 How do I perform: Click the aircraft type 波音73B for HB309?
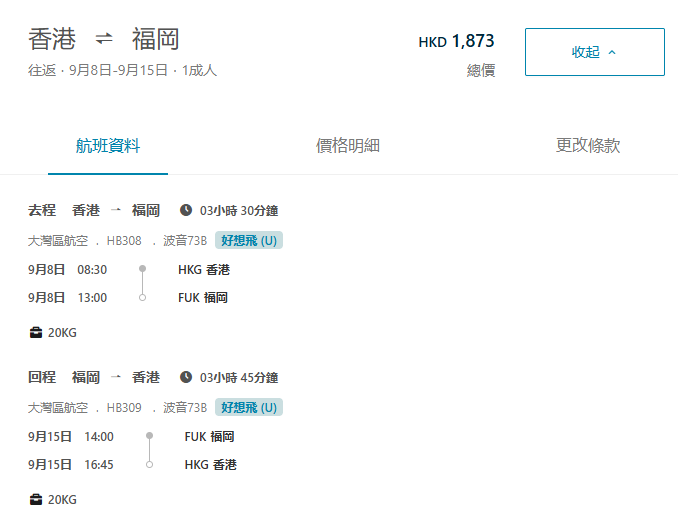tap(185, 408)
